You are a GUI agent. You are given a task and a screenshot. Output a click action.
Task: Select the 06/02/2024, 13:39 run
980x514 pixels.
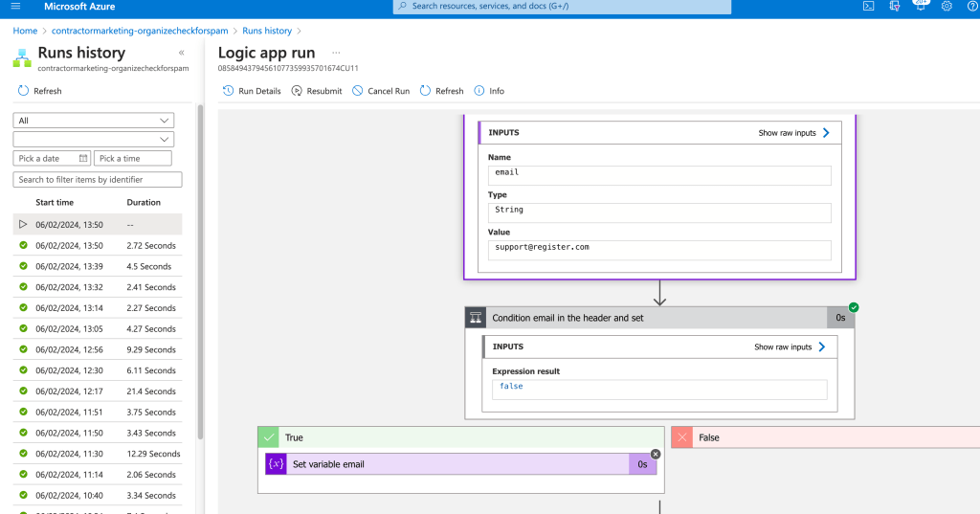click(x=98, y=266)
